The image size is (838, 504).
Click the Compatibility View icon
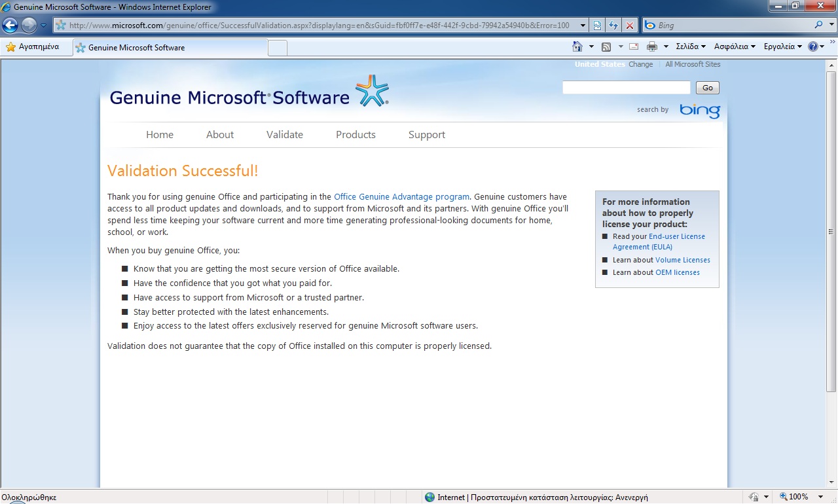tap(598, 26)
